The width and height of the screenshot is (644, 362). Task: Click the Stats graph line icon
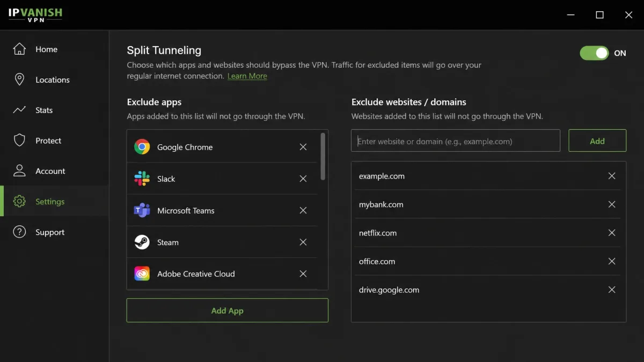point(19,110)
